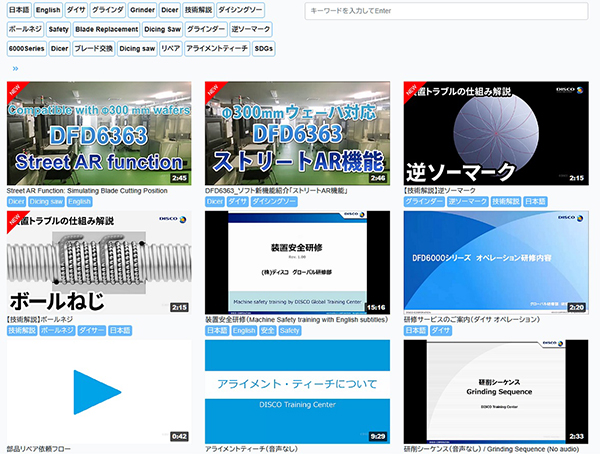Filter videos by ダイサ tag button

pos(76,10)
